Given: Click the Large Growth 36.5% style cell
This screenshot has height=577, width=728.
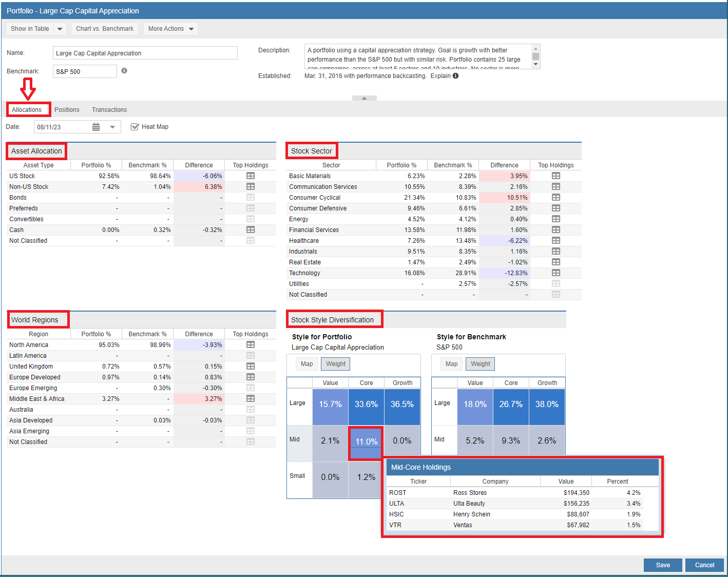Looking at the screenshot, I should (x=402, y=405).
